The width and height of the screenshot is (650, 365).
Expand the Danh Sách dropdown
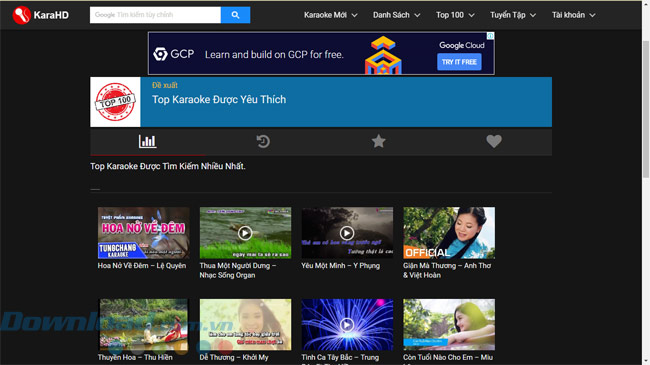coord(396,15)
